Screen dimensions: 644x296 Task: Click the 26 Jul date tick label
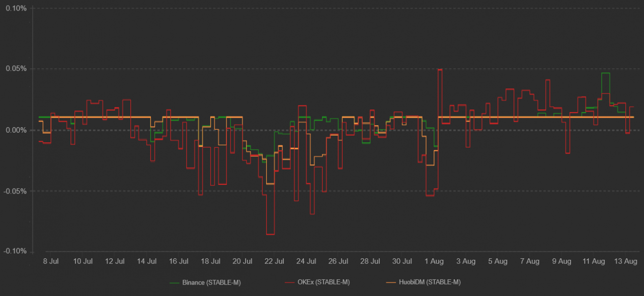pyautogui.click(x=338, y=261)
